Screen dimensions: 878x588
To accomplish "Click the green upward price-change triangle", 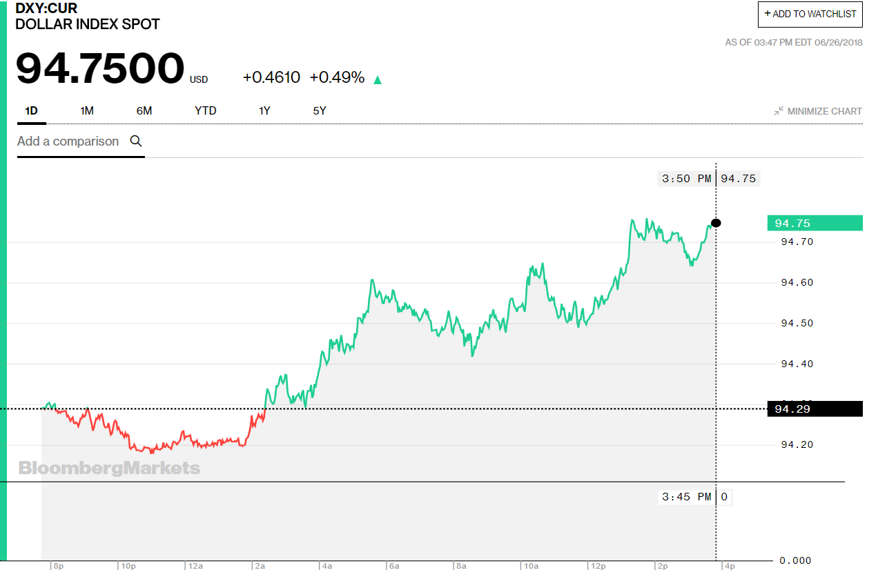I will (x=378, y=79).
